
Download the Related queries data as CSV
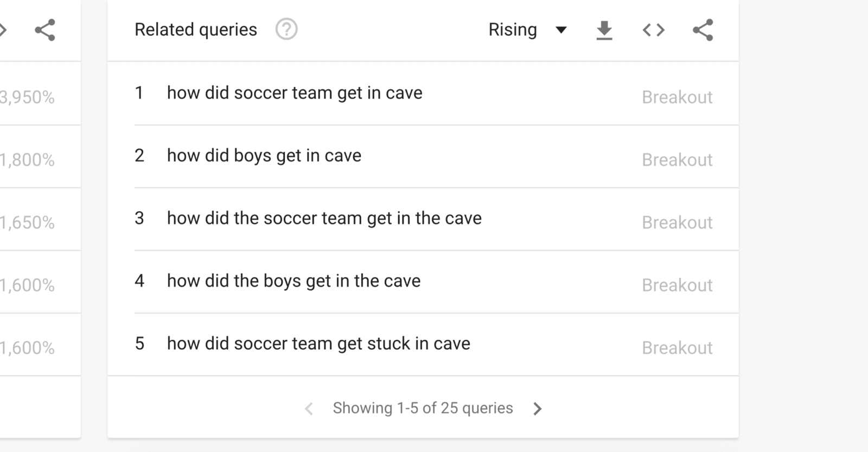click(x=604, y=30)
